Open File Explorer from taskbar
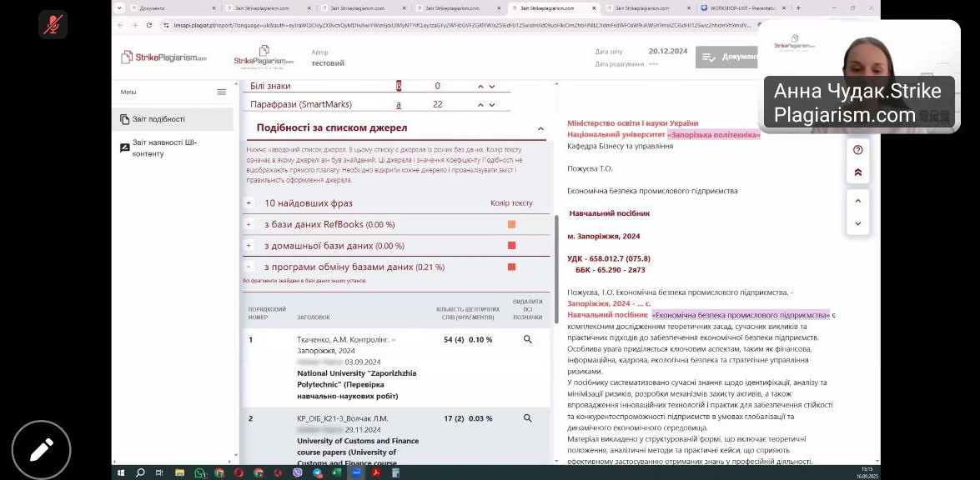The width and height of the screenshot is (980, 480). 179,472
